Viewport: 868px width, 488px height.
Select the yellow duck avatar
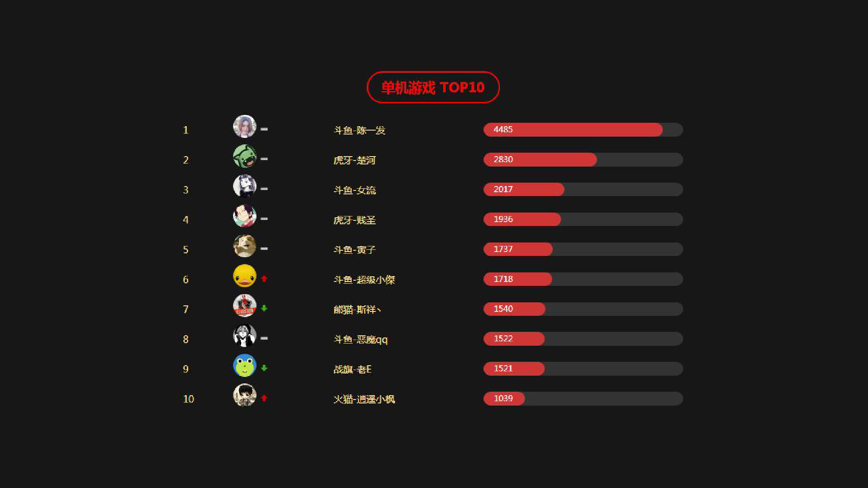pos(245,276)
